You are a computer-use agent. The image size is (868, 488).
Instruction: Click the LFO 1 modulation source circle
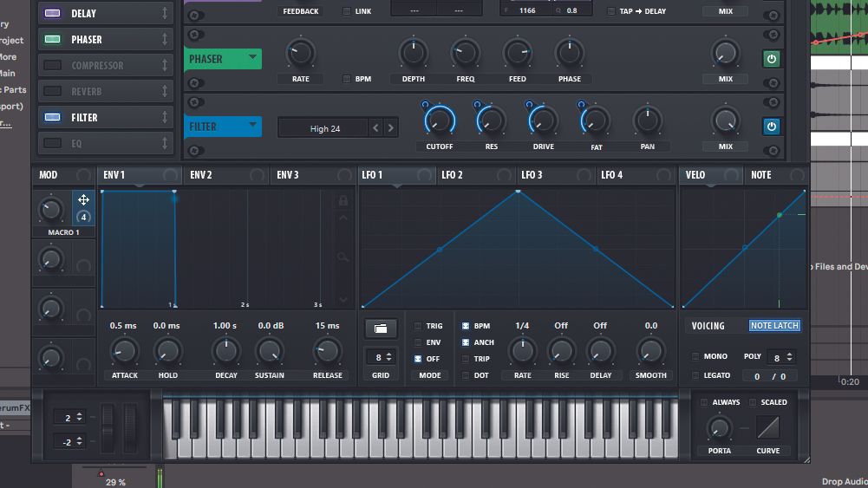click(x=425, y=175)
